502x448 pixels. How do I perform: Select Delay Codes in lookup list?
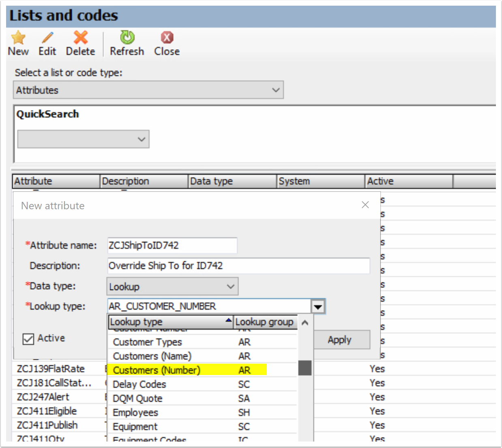(202, 384)
